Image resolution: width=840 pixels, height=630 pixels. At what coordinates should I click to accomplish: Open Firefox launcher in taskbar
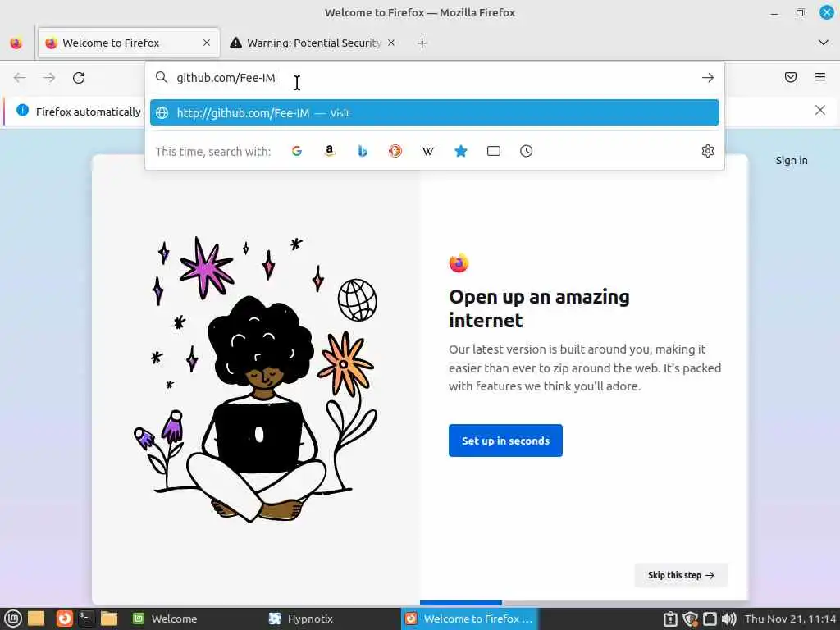64,619
